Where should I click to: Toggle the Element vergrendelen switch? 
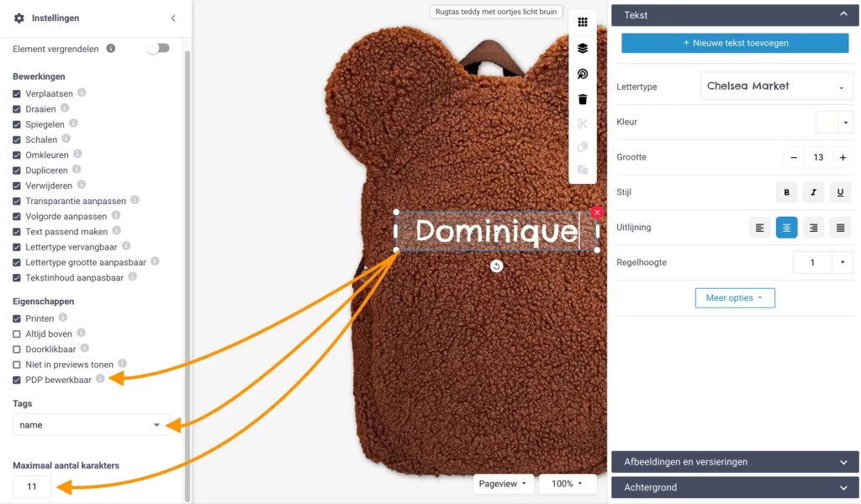pyautogui.click(x=158, y=50)
